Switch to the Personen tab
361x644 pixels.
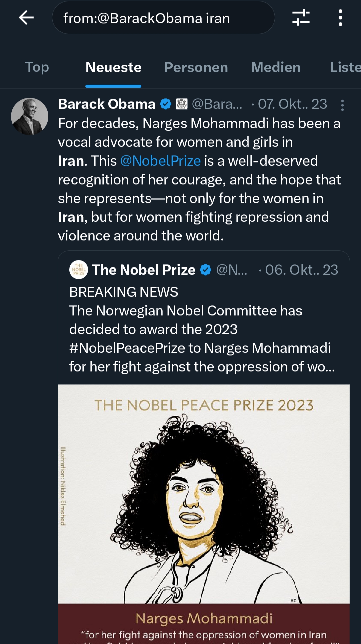pyautogui.click(x=196, y=67)
